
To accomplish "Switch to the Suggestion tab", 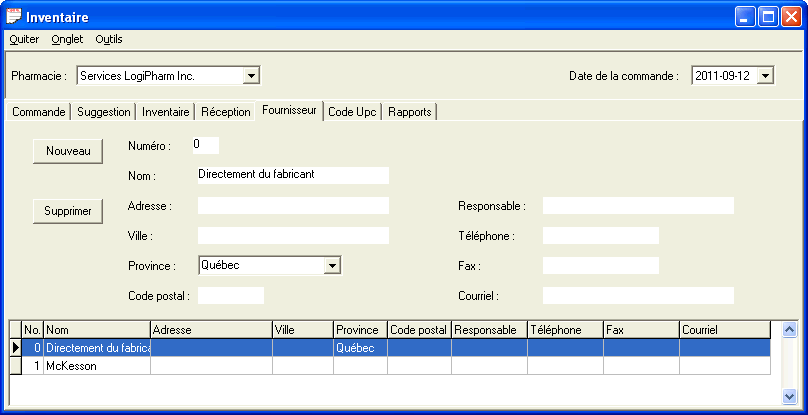I will click(104, 112).
